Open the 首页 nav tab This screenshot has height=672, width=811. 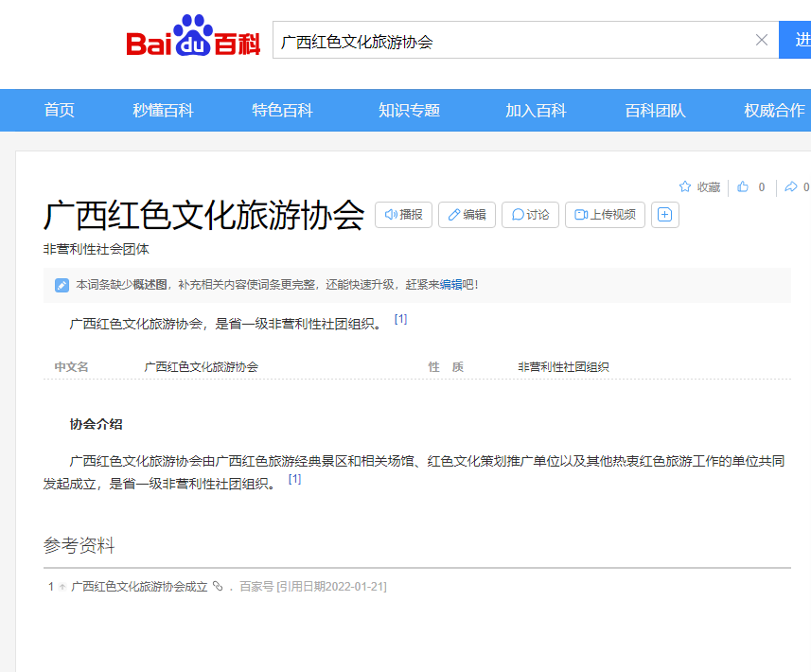click(59, 111)
